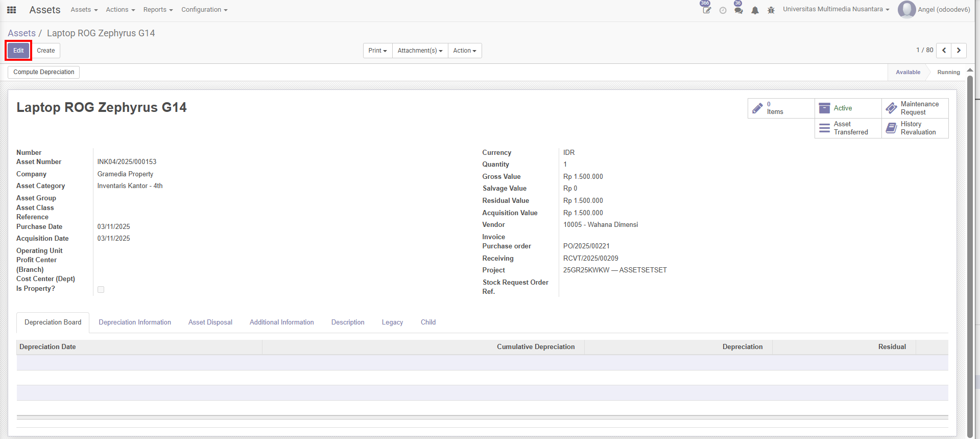The image size is (980, 439).
Task: Open the Action dropdown
Action: coord(464,51)
